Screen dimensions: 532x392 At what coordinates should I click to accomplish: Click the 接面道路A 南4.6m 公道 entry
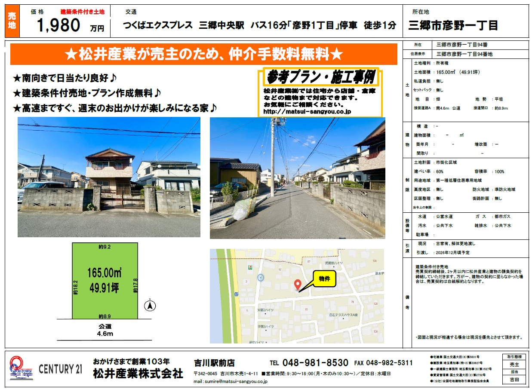437,108
